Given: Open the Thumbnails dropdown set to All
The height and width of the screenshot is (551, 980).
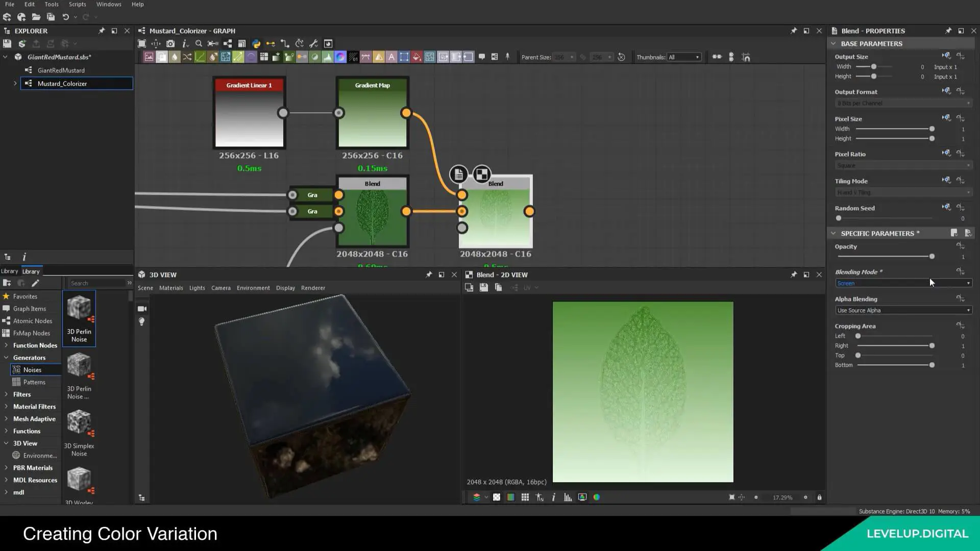Looking at the screenshot, I should point(684,57).
